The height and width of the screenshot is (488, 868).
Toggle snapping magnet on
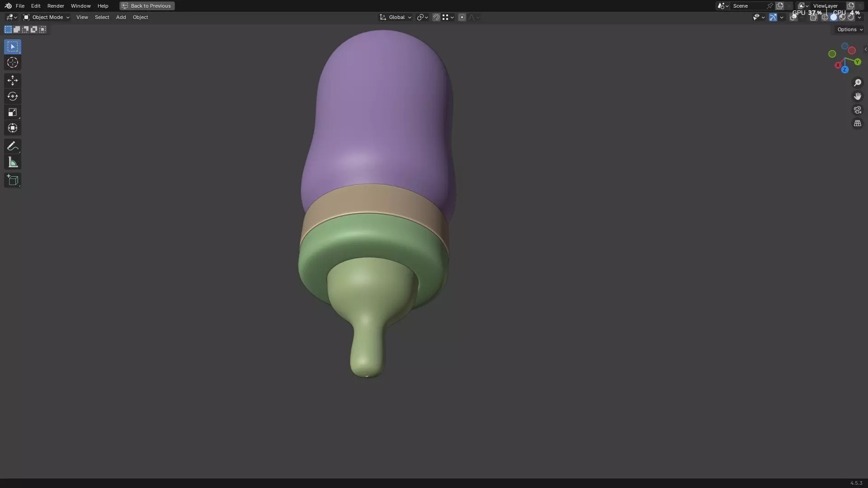[436, 17]
